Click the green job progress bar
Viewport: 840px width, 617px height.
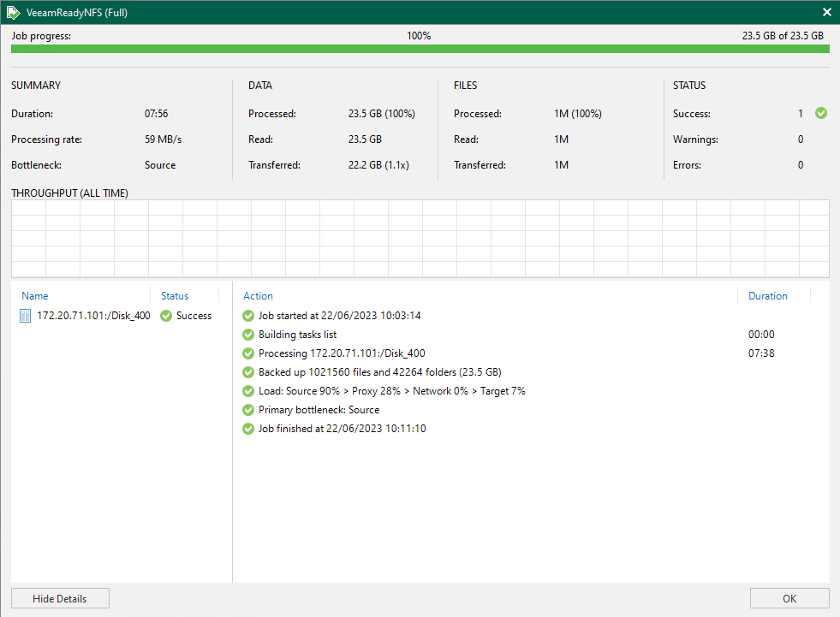pos(420,49)
